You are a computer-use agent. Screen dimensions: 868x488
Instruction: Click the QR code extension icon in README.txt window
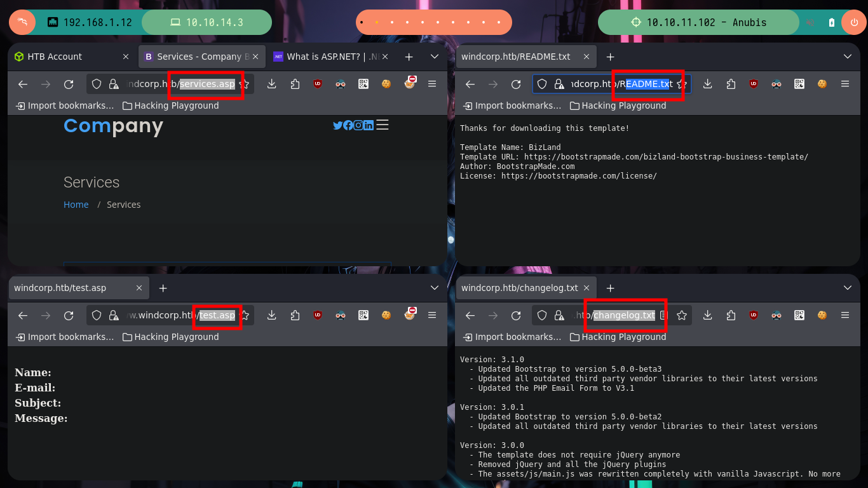[799, 84]
